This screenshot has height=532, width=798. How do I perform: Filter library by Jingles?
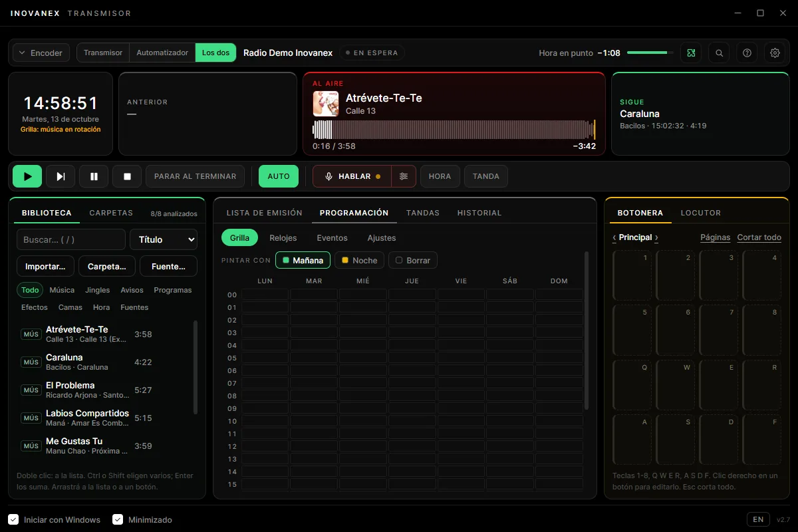[98, 290]
